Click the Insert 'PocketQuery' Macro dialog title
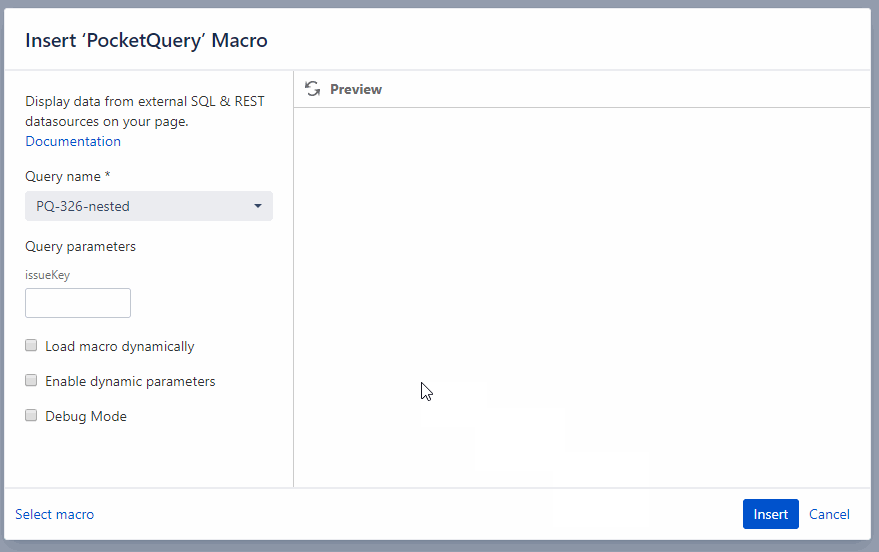The width and height of the screenshot is (879, 552). (x=146, y=41)
